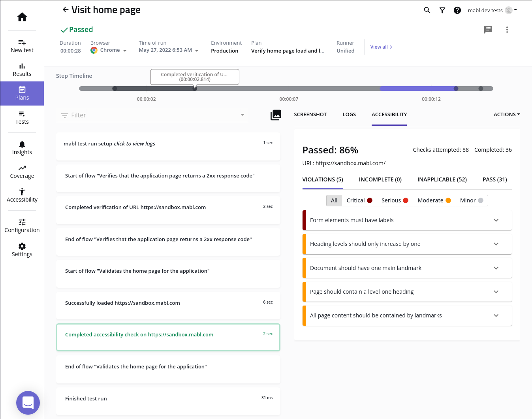Screen dimensions: 532x419
Task: Select Start of flow Verifies application page step
Action: coord(168,178)
